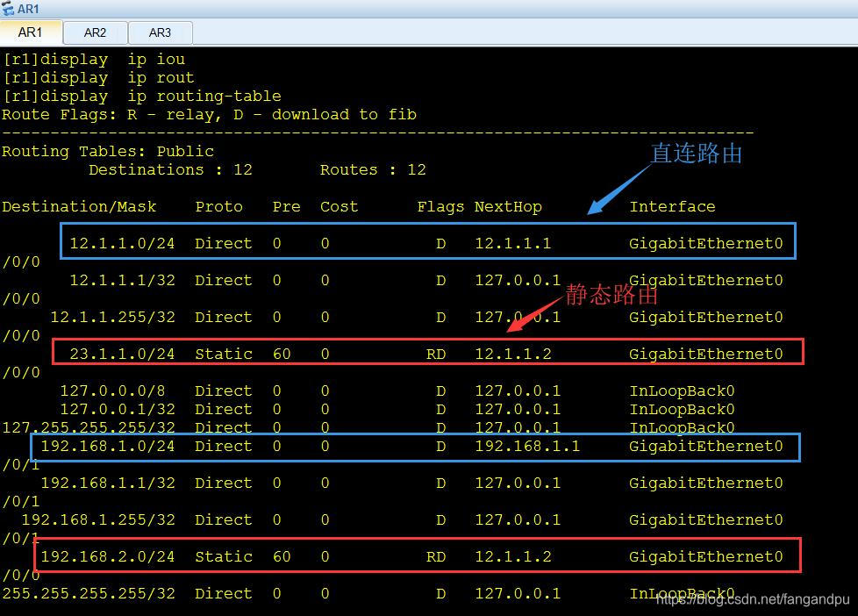Click the Destination/Mask column header

coord(79,207)
